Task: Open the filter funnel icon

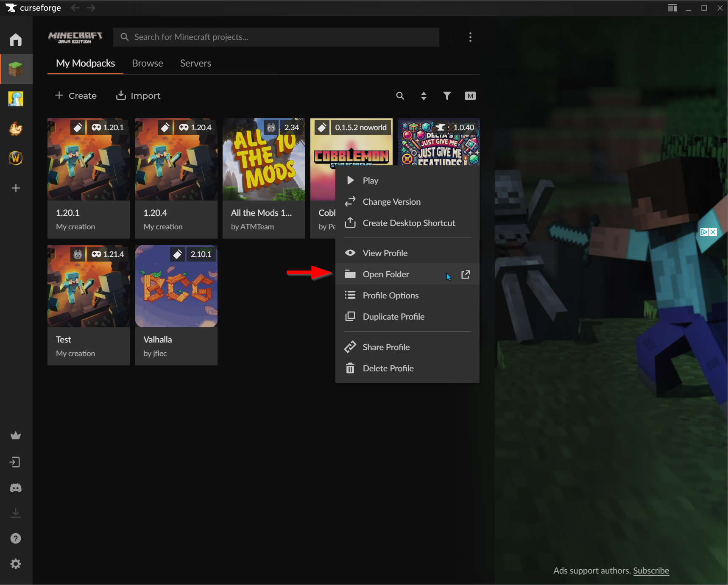Action: [x=447, y=96]
